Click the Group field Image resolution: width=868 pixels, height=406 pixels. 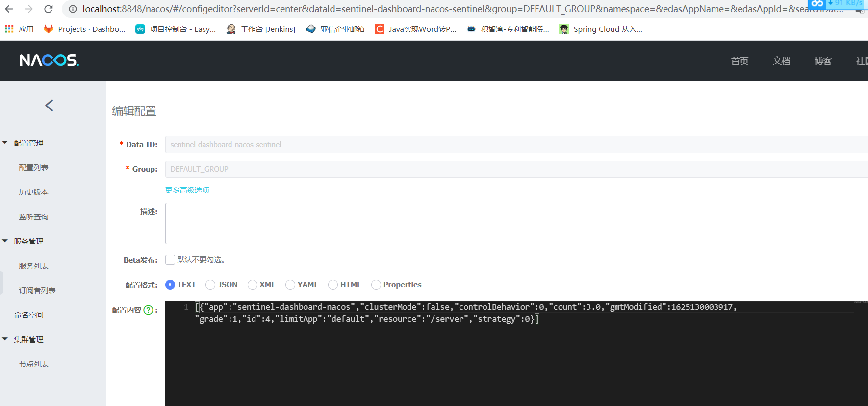(x=516, y=169)
